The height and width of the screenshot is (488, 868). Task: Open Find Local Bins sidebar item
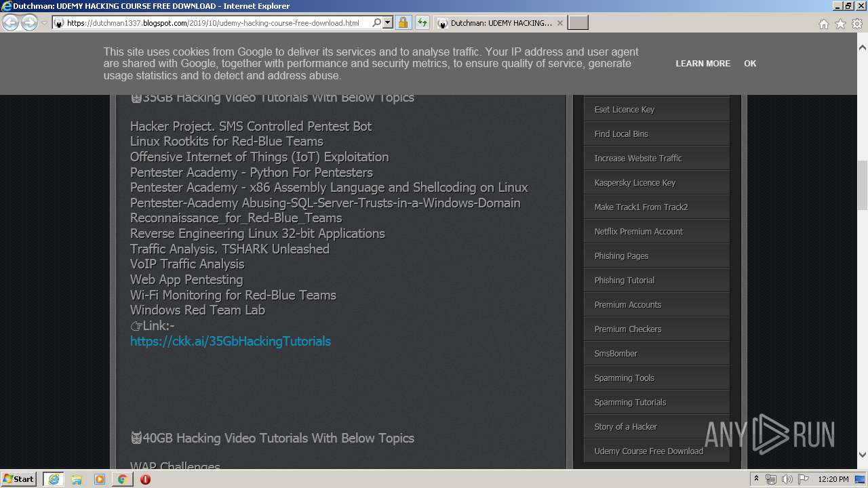tap(656, 134)
